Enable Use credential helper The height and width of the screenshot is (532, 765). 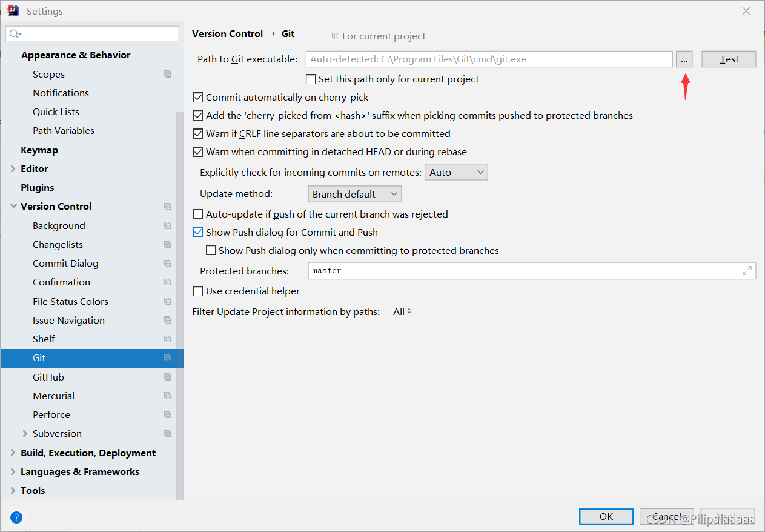point(197,291)
